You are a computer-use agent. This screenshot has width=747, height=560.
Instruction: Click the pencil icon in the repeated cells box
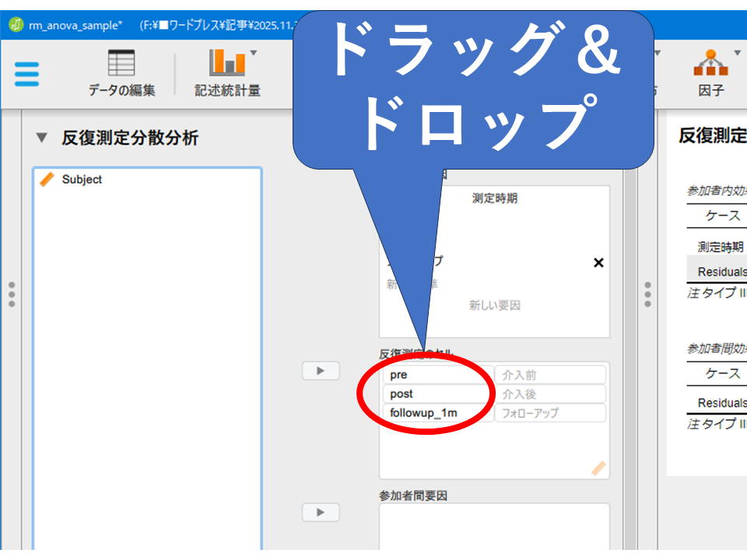[598, 467]
